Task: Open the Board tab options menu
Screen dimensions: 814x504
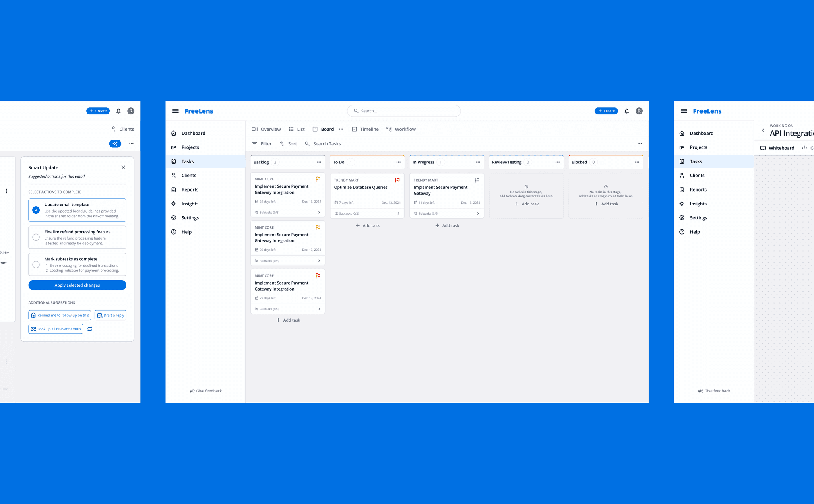Action: point(341,129)
